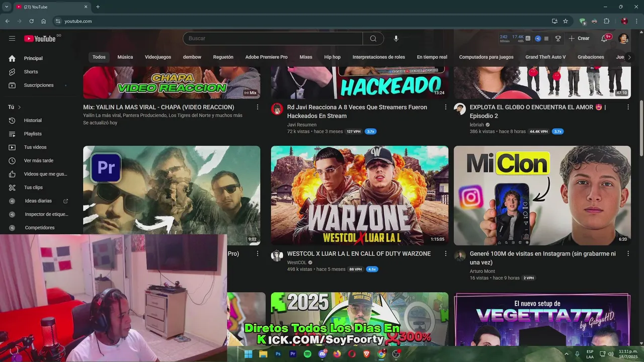Open Brave browser from the taskbar
Image resolution: width=644 pixels, height=362 pixels.
(x=366, y=354)
